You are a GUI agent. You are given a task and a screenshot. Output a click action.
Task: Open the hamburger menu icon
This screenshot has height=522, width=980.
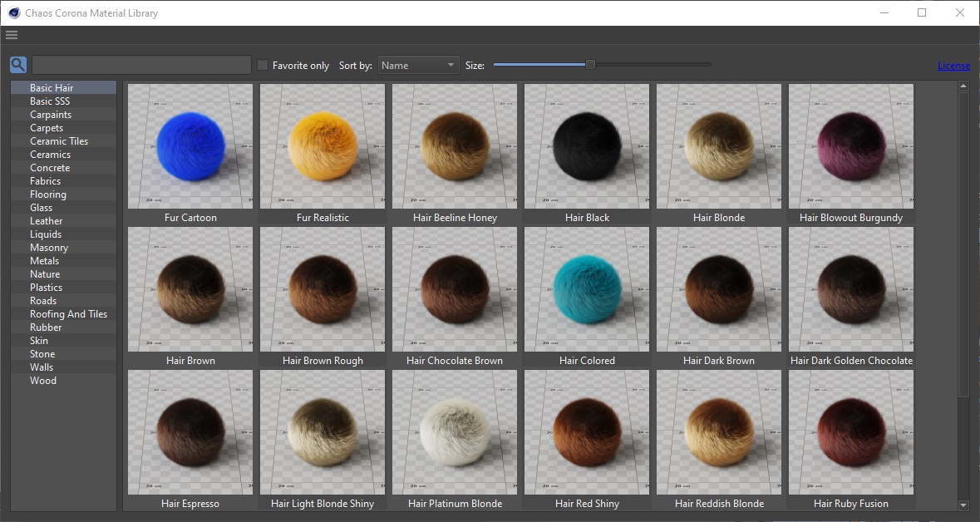coord(12,35)
